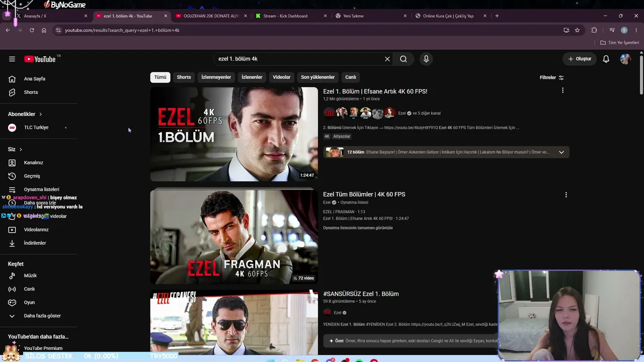Open Kanalınız in the sidebar

coord(34,163)
